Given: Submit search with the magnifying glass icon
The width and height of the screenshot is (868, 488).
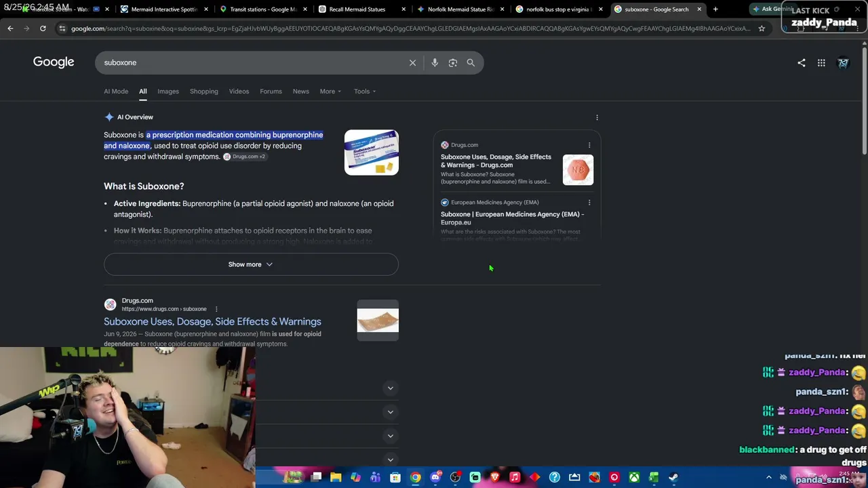Looking at the screenshot, I should click(x=471, y=62).
